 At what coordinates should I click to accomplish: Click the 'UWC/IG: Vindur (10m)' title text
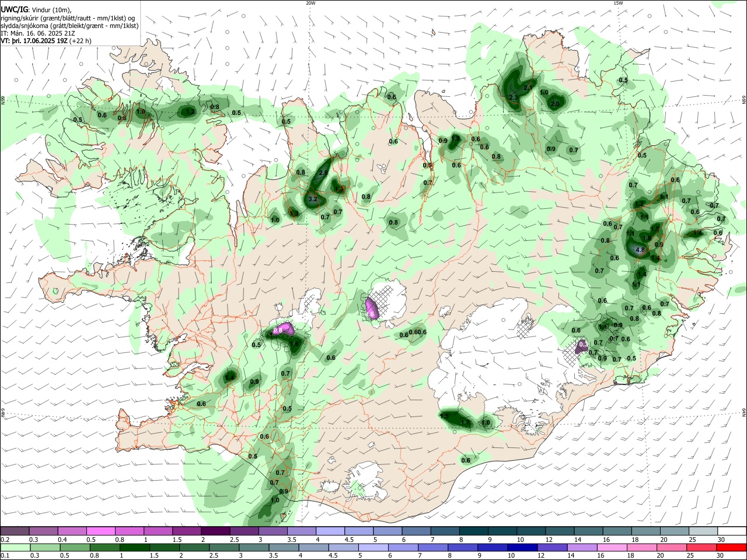coord(36,10)
